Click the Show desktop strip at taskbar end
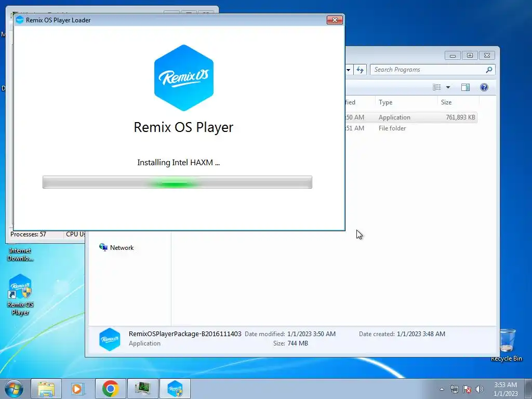 coord(528,389)
